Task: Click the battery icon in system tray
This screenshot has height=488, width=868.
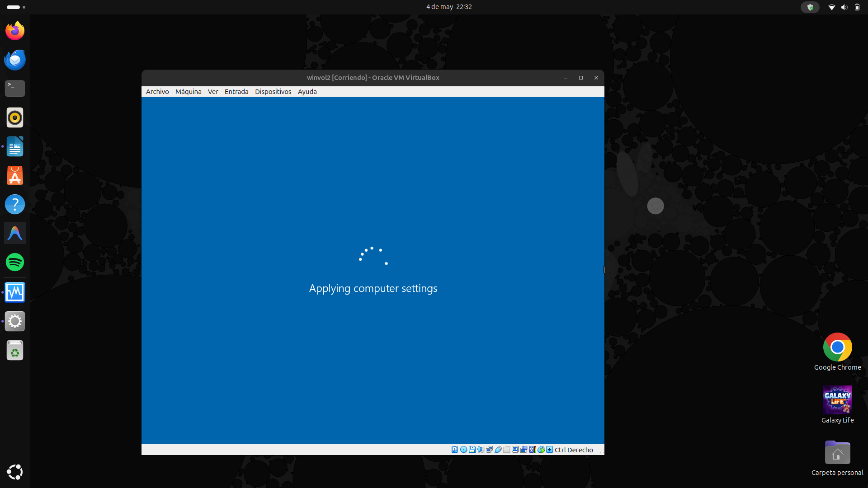Action: [x=857, y=7]
